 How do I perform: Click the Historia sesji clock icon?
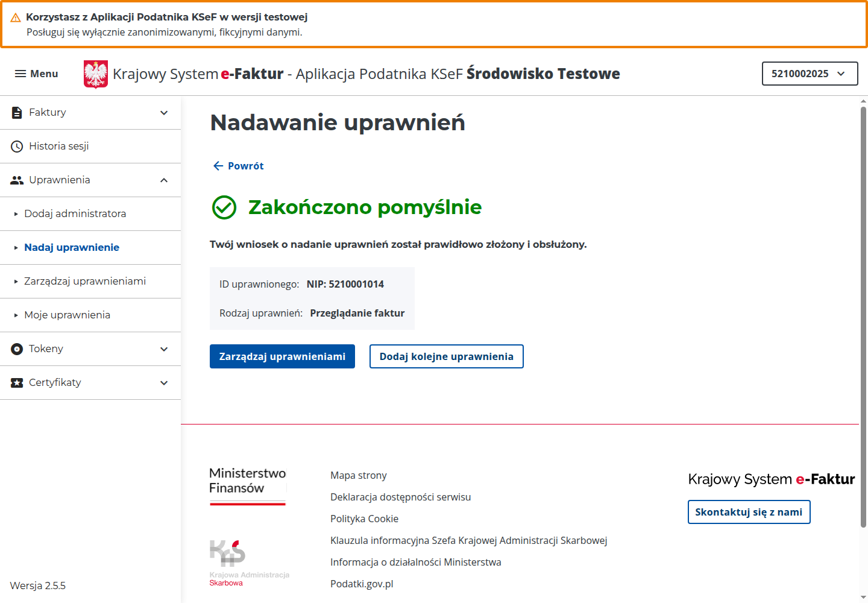pyautogui.click(x=17, y=147)
